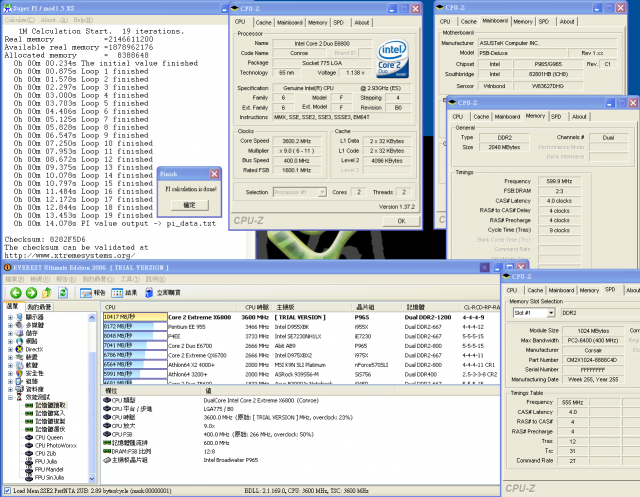Click the 記憶體 column header in benchmark list
This screenshot has height=497, width=640.
431,307
